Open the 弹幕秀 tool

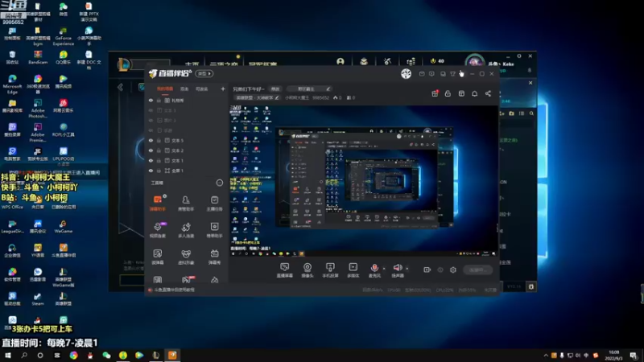click(214, 257)
